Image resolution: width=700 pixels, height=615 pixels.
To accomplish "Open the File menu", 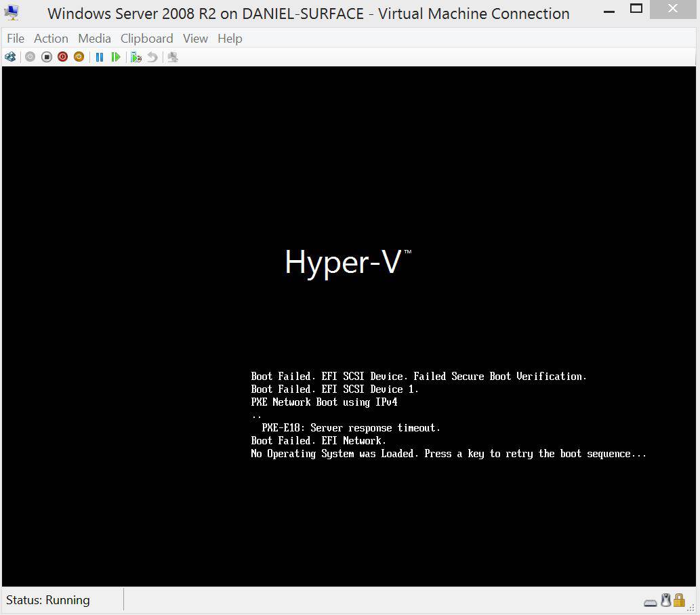I will [x=15, y=39].
